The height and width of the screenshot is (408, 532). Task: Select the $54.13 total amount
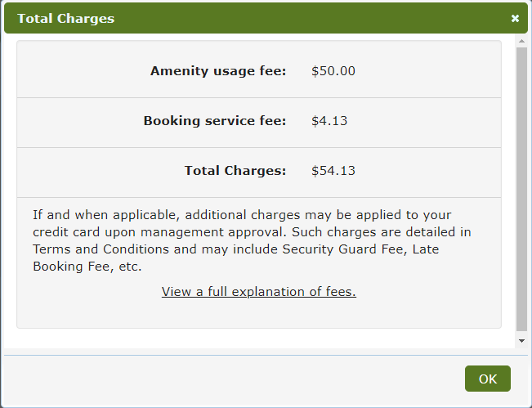click(x=333, y=171)
